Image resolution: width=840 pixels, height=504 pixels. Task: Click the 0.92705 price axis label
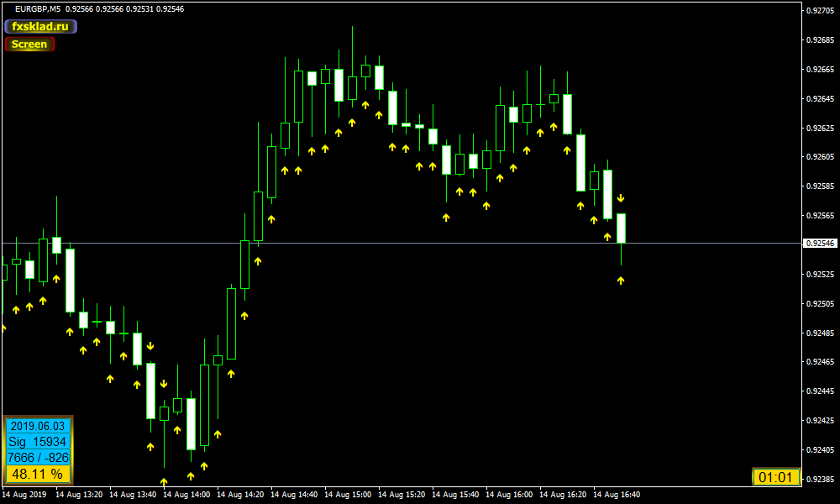click(820, 10)
